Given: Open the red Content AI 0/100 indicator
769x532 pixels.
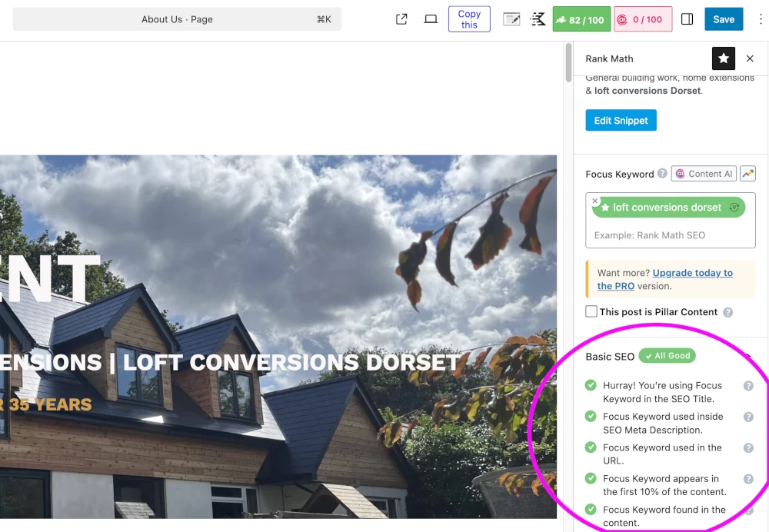Looking at the screenshot, I should pyautogui.click(x=643, y=19).
